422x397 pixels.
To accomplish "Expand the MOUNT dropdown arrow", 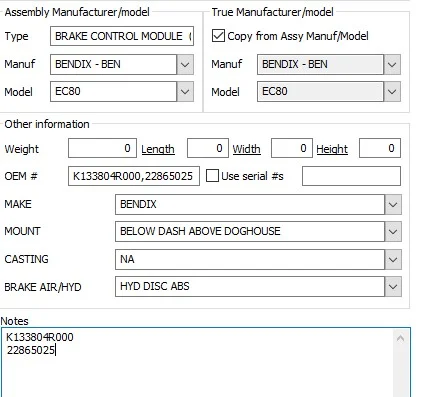I will (x=393, y=232).
